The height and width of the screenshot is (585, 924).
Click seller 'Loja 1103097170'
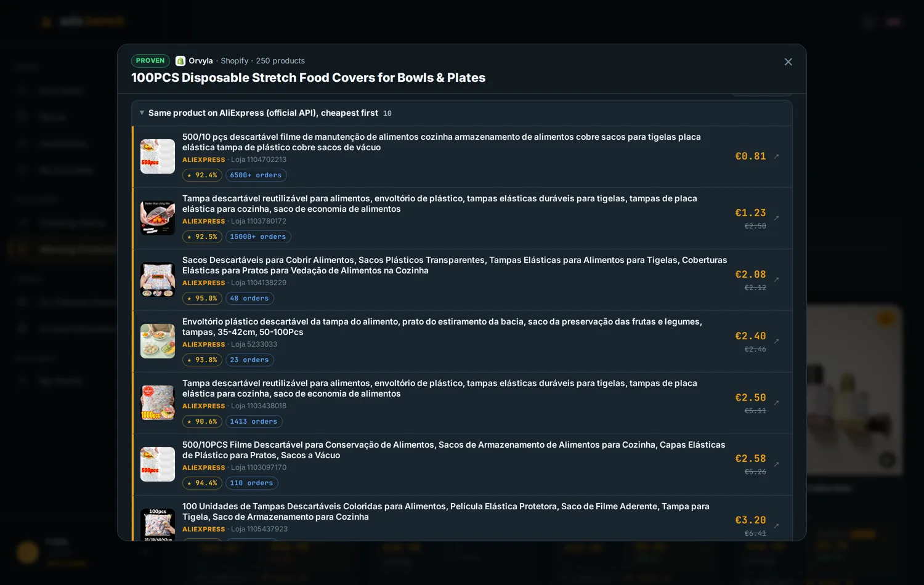click(259, 467)
